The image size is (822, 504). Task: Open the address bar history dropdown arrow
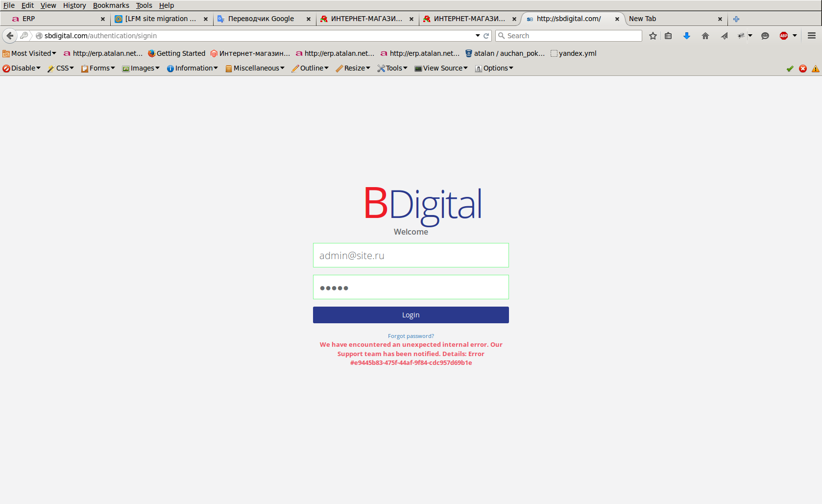478,36
